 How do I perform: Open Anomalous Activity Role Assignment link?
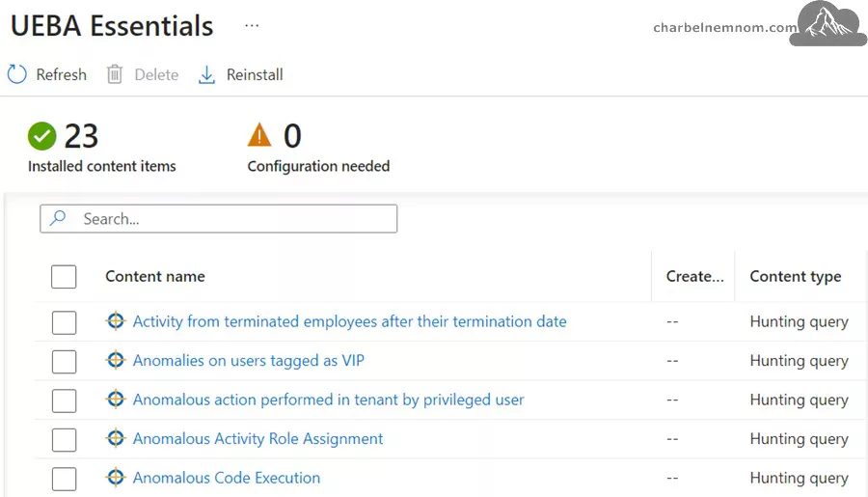click(x=258, y=439)
